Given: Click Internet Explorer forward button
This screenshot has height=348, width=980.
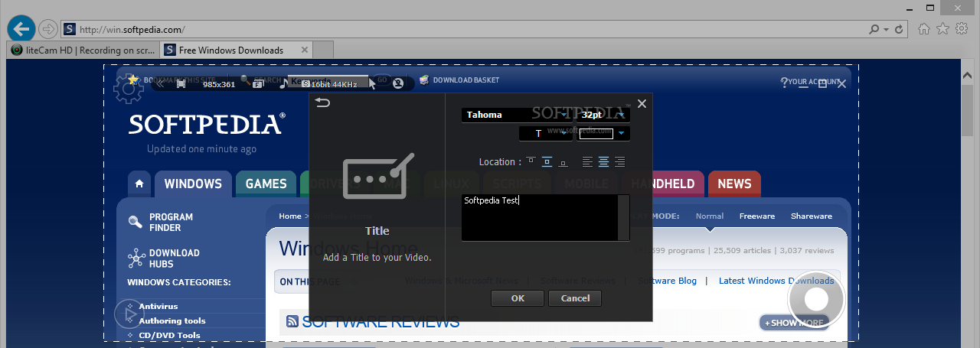Looking at the screenshot, I should tap(47, 29).
